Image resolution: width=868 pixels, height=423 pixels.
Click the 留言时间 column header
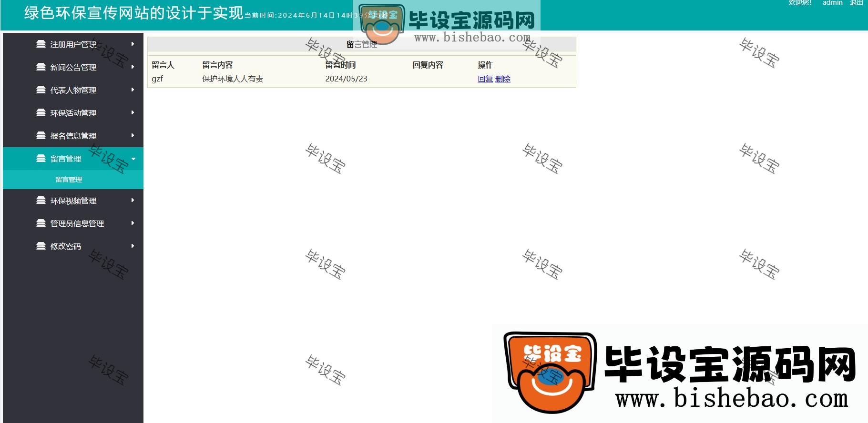pos(340,65)
